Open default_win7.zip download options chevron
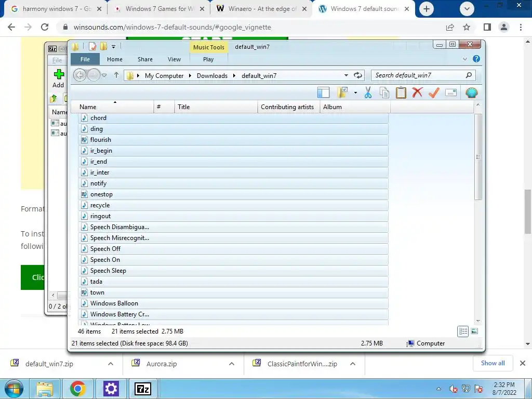 [110, 364]
